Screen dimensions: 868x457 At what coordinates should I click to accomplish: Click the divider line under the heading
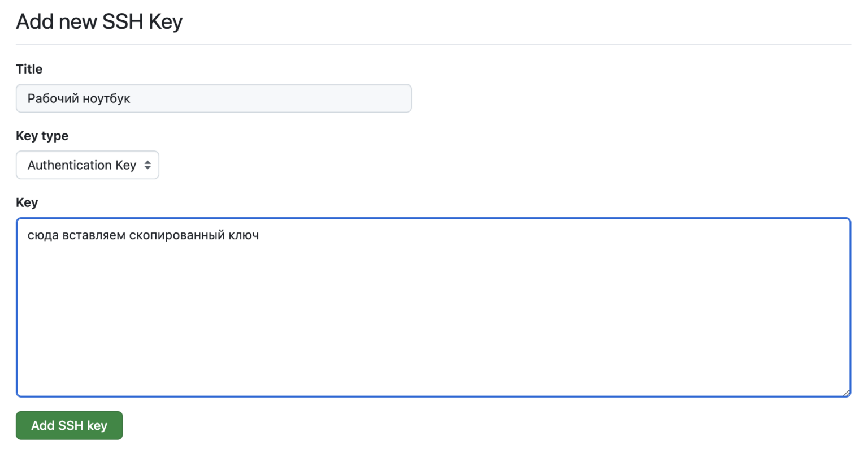(x=433, y=44)
